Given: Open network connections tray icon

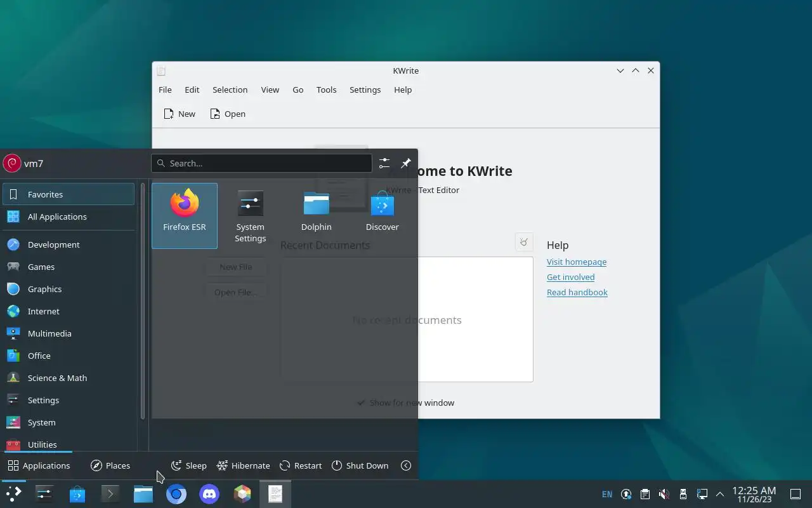Looking at the screenshot, I should (x=702, y=494).
